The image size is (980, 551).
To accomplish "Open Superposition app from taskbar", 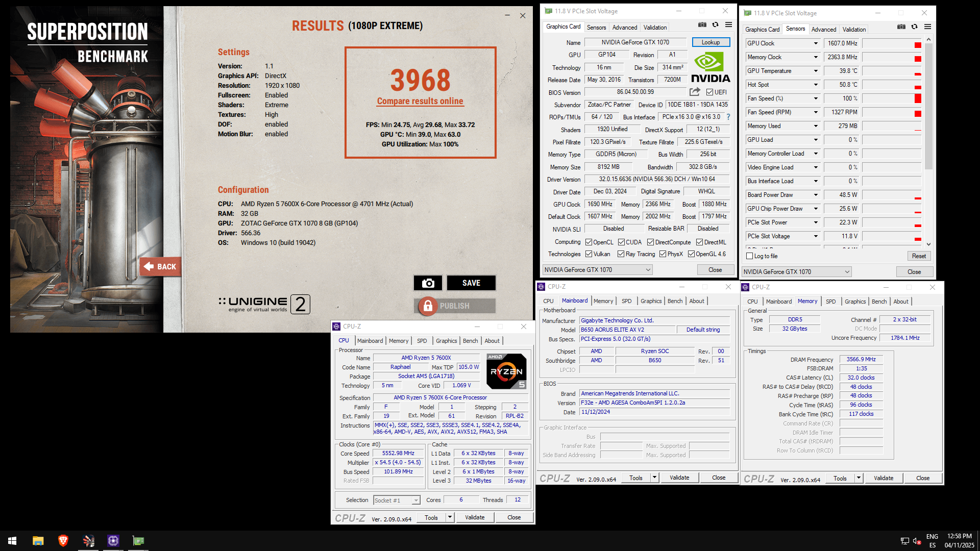I will tap(88, 541).
